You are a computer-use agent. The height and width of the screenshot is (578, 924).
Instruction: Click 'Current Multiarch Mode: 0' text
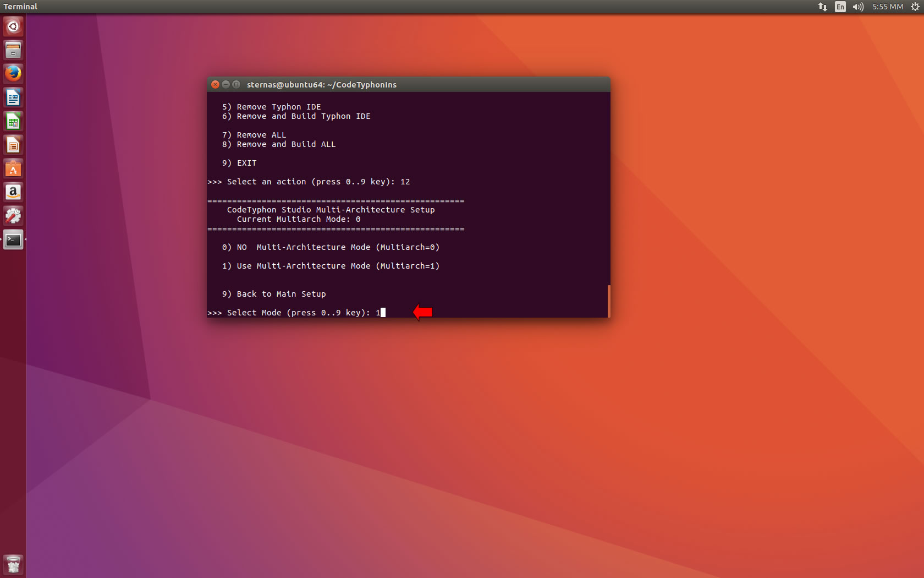coord(299,219)
